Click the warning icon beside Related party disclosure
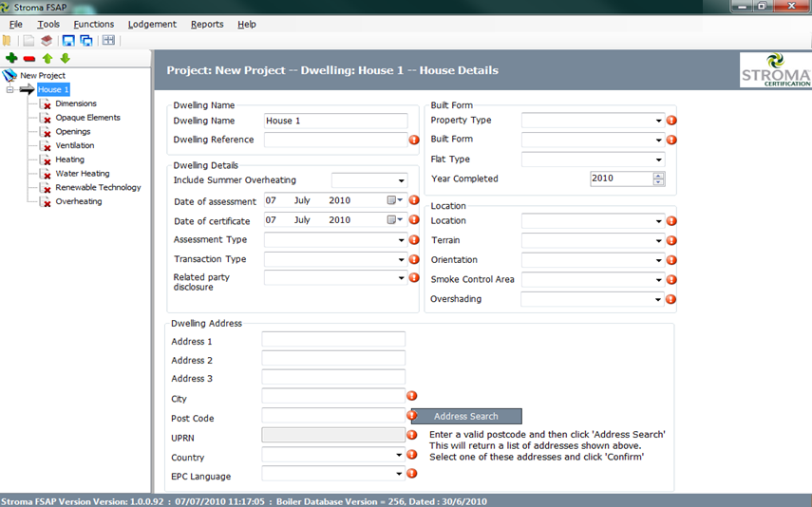This screenshot has width=812, height=507. click(x=414, y=277)
